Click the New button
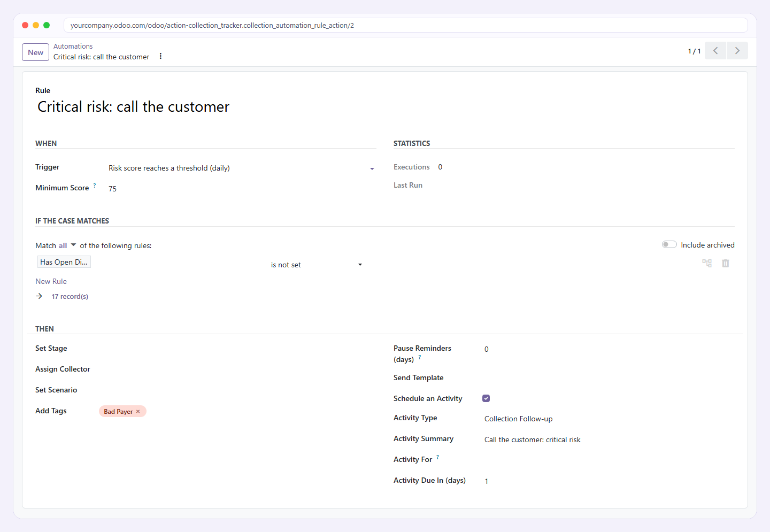770x532 pixels. click(x=35, y=52)
